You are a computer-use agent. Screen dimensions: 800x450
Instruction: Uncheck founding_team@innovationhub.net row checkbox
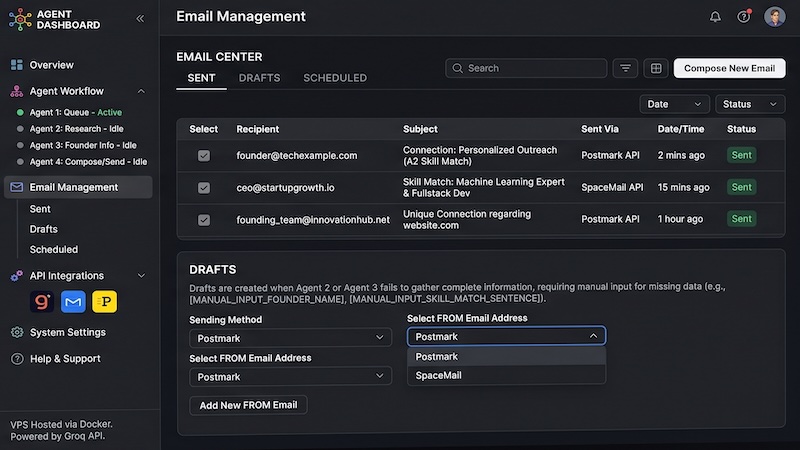(204, 220)
